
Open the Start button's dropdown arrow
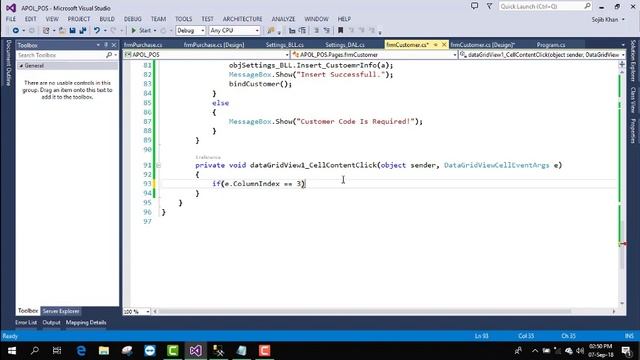(x=155, y=31)
